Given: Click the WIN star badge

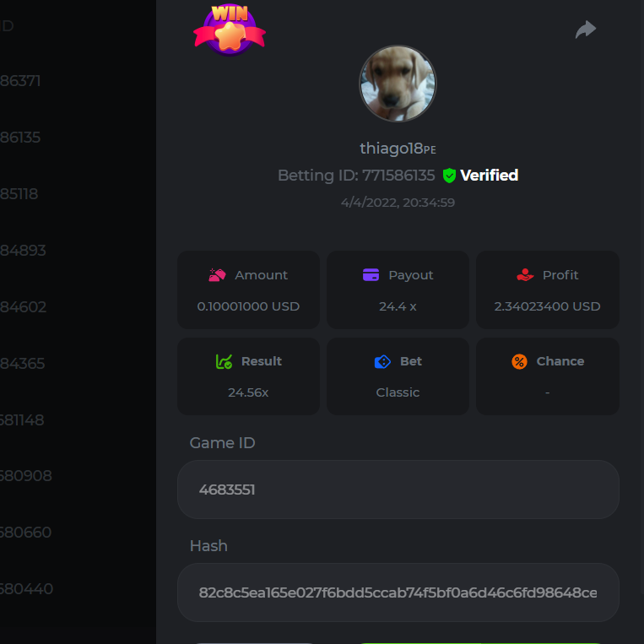Looking at the screenshot, I should click(x=230, y=30).
